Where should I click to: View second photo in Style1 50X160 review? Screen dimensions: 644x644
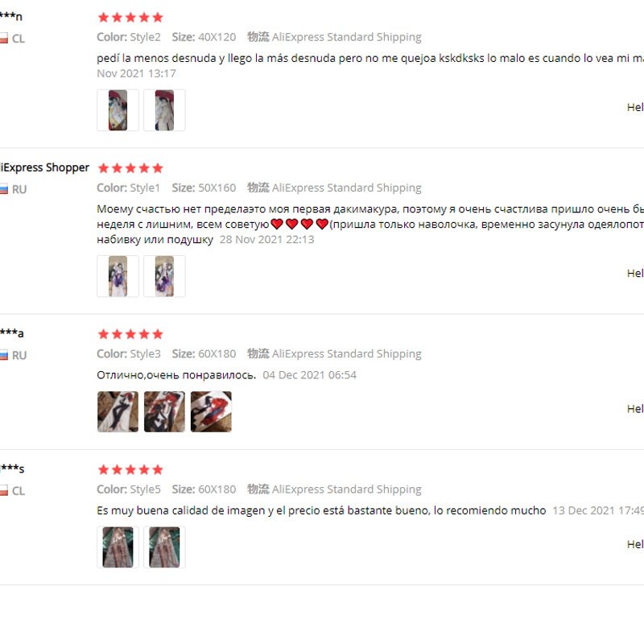[164, 276]
